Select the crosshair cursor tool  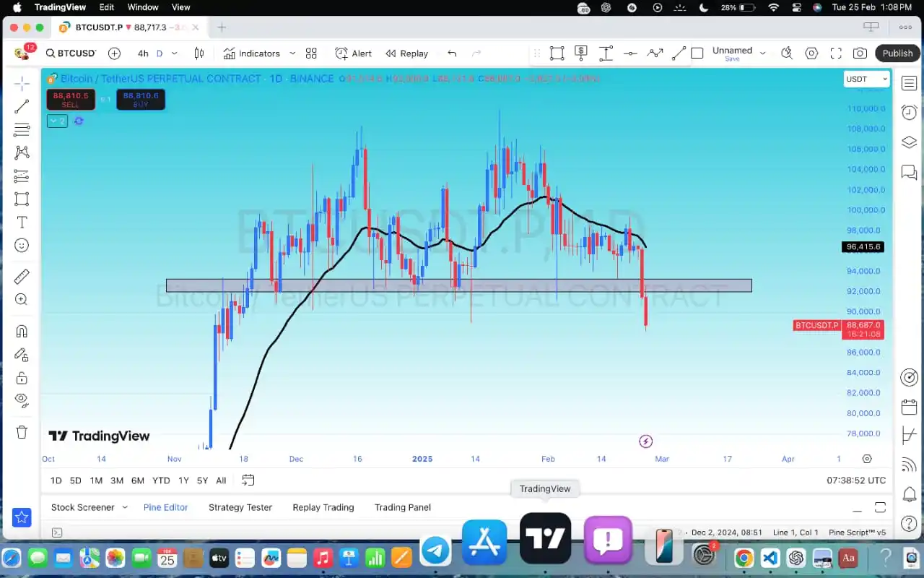point(22,83)
